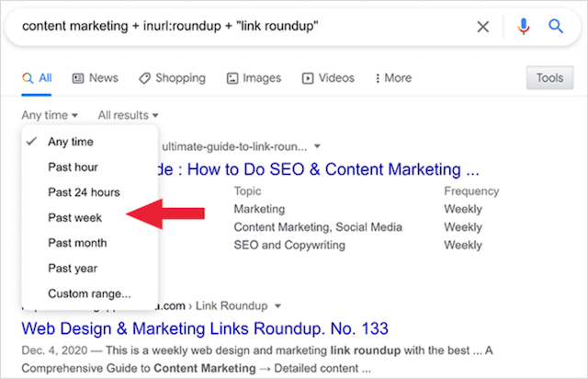Choose the Past year filter option

pos(73,269)
